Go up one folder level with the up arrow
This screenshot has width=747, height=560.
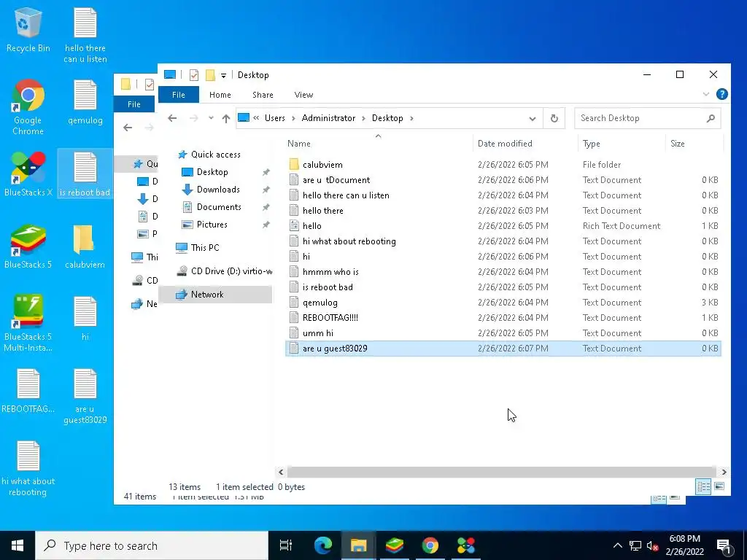[226, 118]
